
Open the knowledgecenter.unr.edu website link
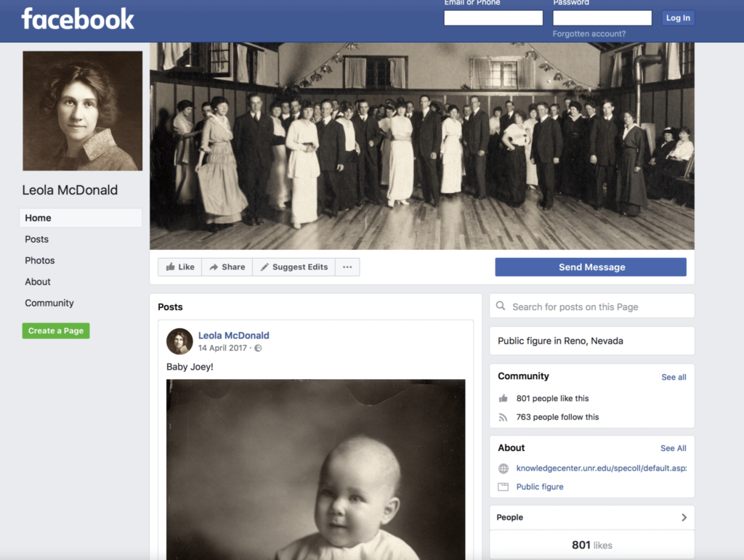[x=601, y=468]
